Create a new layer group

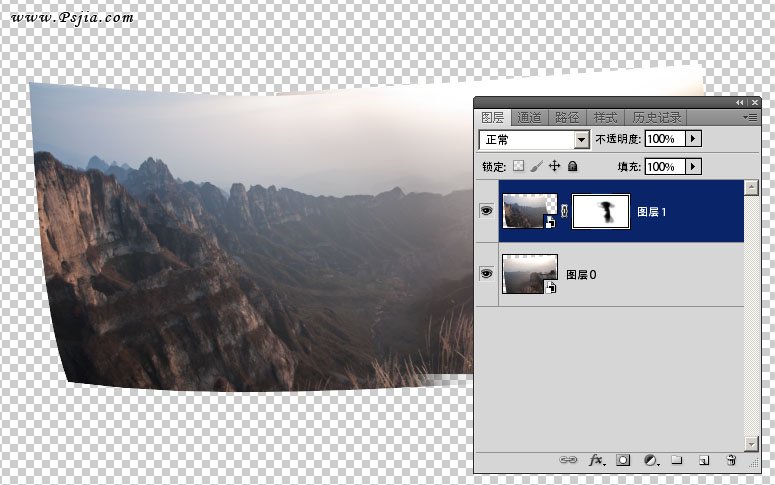[x=677, y=460]
